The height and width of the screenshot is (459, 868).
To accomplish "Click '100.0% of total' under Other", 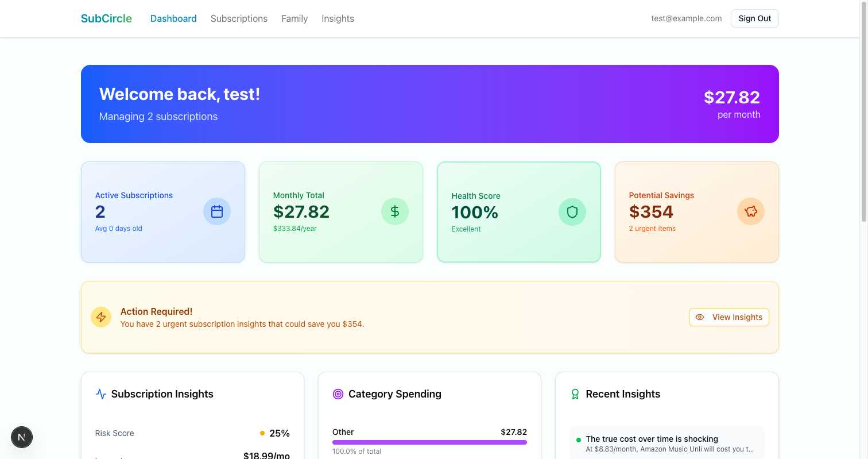I will pos(356,452).
